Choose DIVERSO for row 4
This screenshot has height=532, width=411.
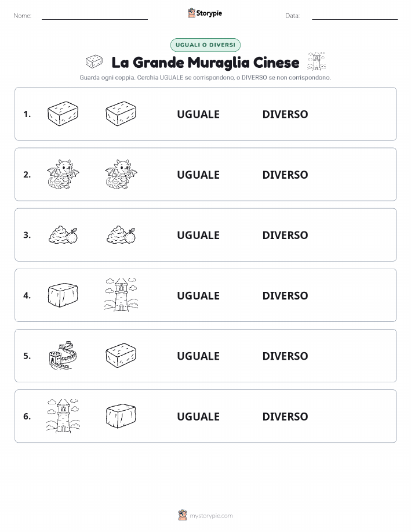[285, 295]
